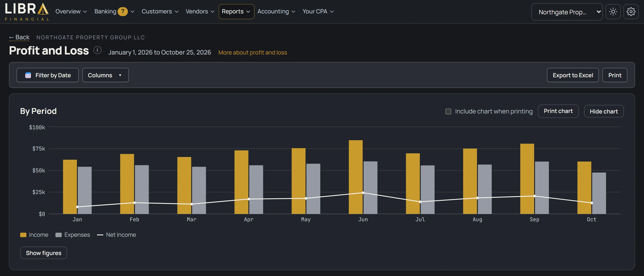The image size is (644, 276).
Task: Click the October expenses bar
Action: pos(599,193)
